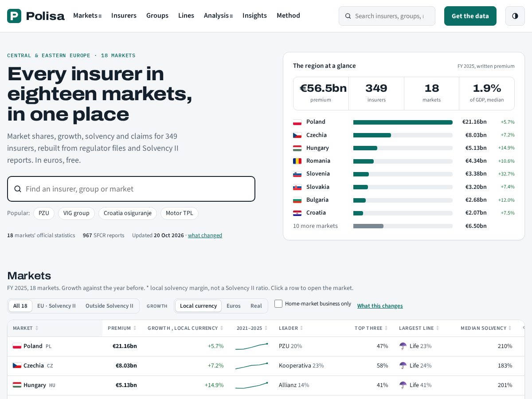Open the Markets dropdown menu
Viewport: 532px width, 399px height.
tap(87, 16)
